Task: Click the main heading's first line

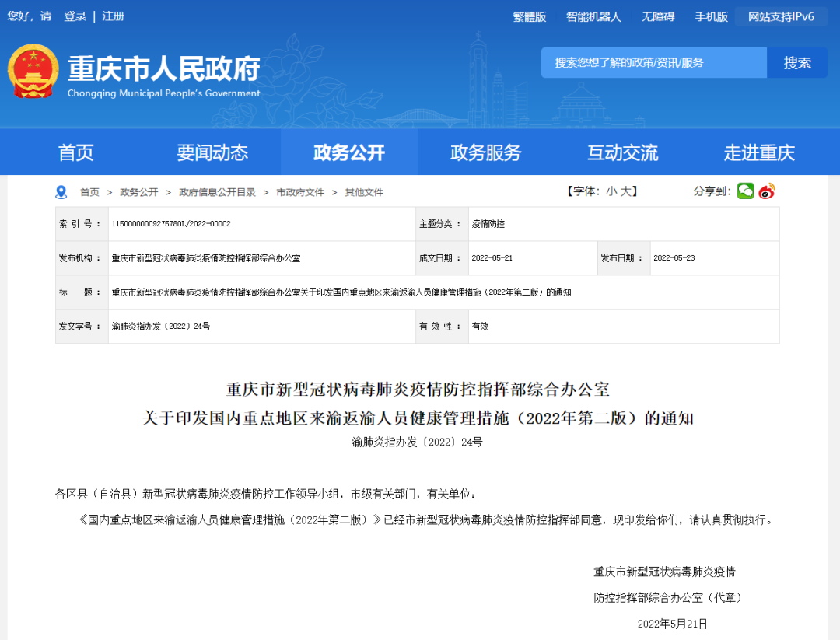Action: click(418, 390)
